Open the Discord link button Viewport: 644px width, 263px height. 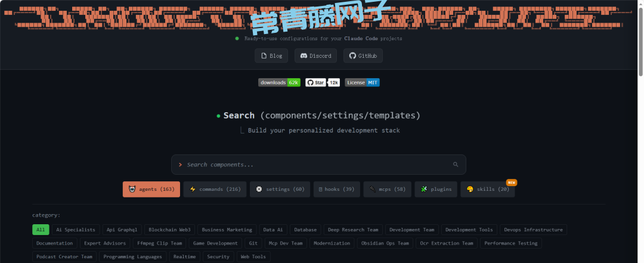(x=315, y=55)
